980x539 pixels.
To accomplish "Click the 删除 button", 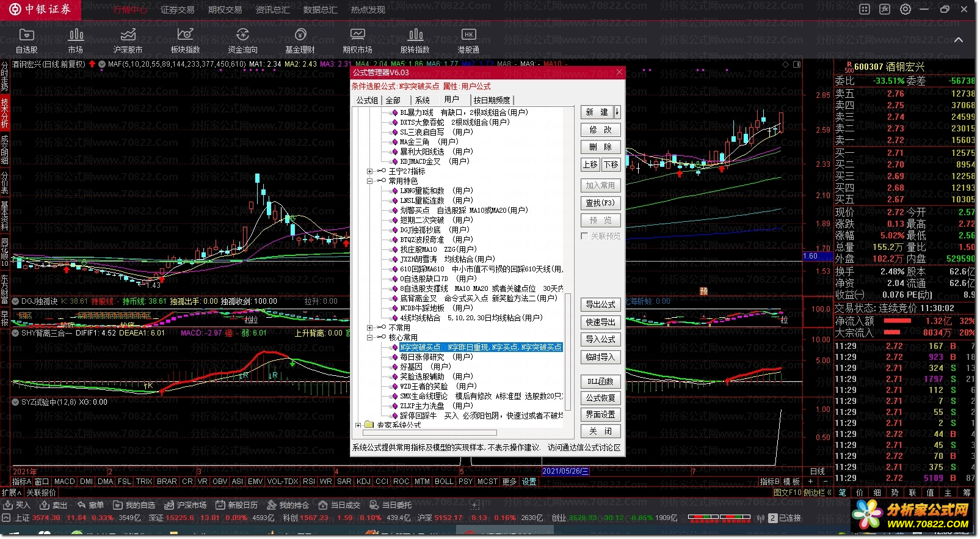I will [x=601, y=147].
